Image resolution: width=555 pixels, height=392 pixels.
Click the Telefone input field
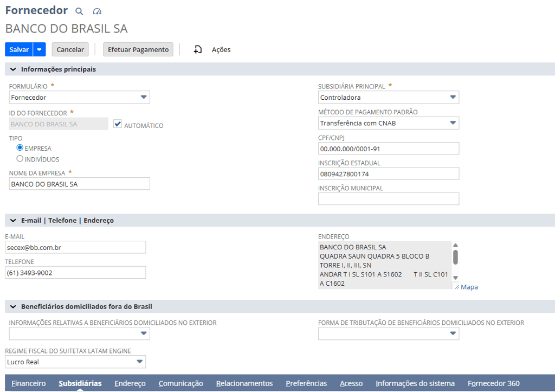tap(75, 273)
